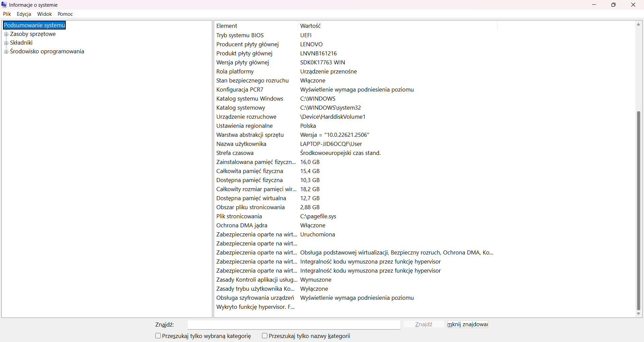Select the Zasady trybu użytkownika row
644x342 pixels.
tap(356, 289)
